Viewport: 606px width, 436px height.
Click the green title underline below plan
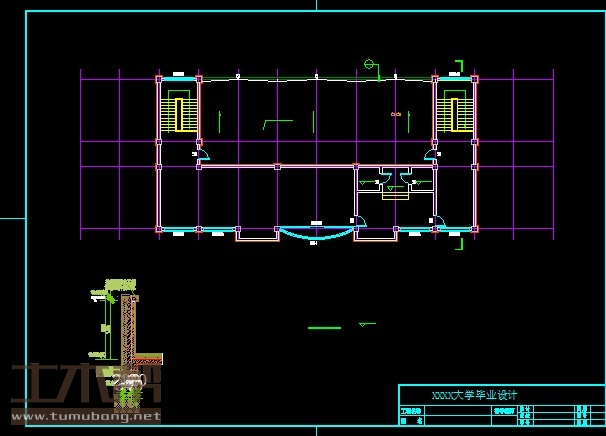[324, 327]
